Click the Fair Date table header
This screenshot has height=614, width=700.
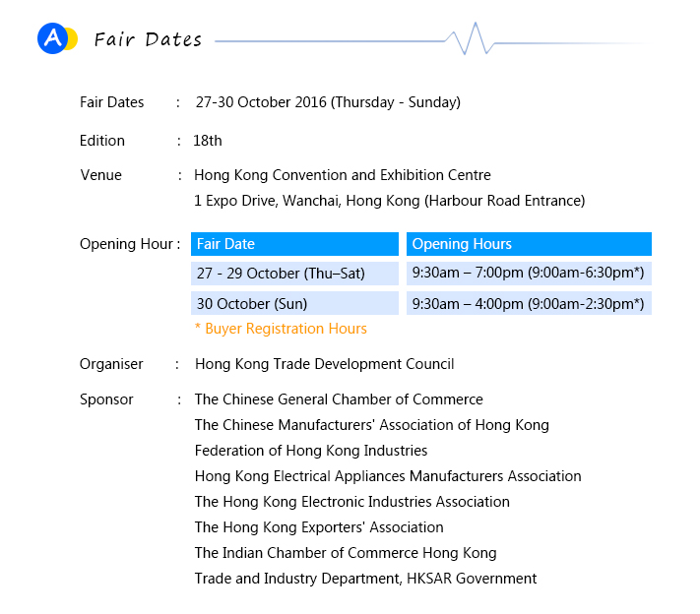tap(294, 244)
